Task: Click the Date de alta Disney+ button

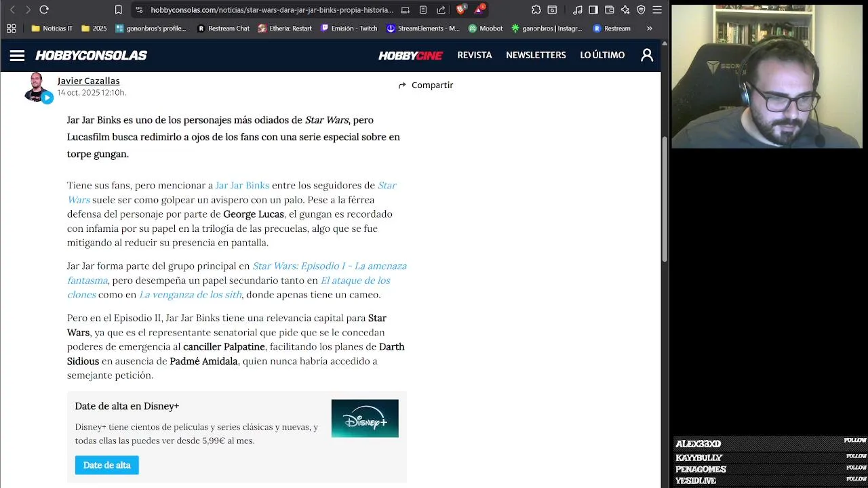Action: pos(106,465)
